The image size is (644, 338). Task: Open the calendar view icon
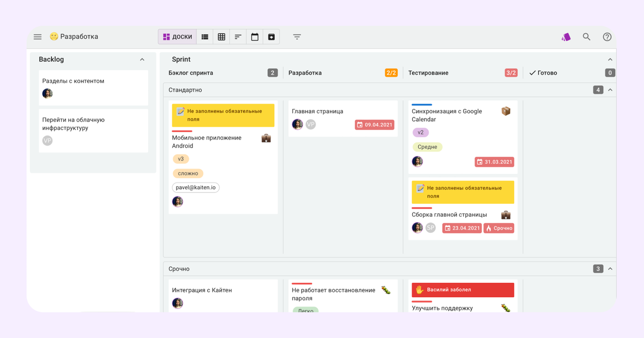click(x=255, y=37)
